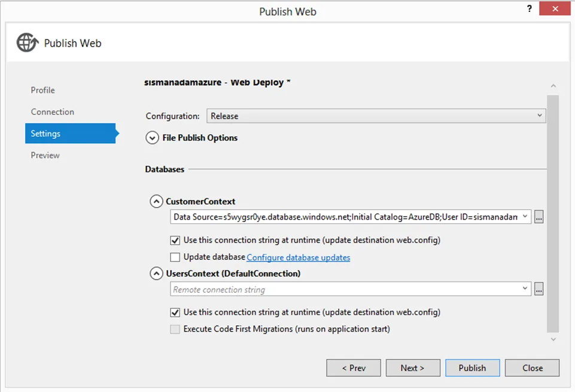
Task: Click the sismanadamazure - Web Deploy title
Action: click(x=217, y=83)
